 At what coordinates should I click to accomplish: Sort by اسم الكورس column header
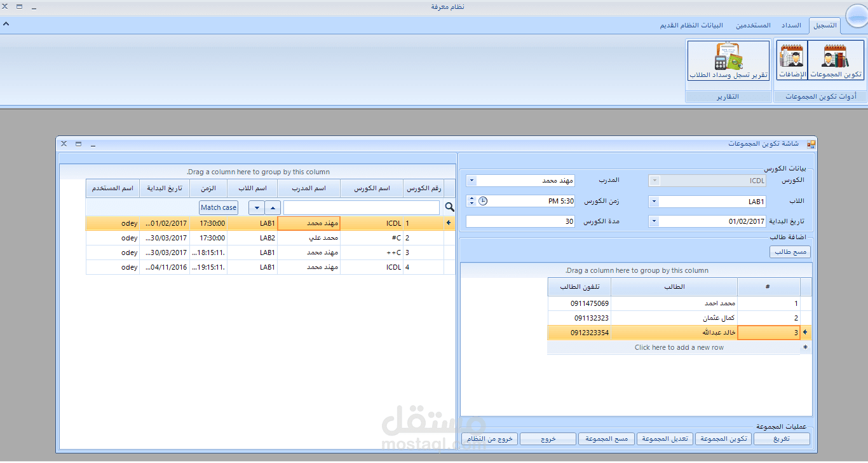[372, 188]
